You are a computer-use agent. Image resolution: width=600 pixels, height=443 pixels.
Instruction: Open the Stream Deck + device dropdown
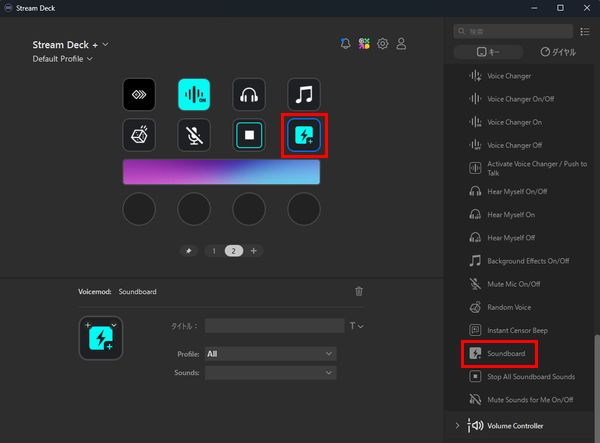click(70, 45)
